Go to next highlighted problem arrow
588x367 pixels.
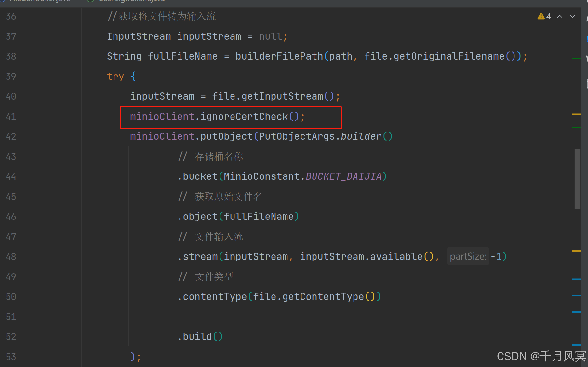(573, 16)
